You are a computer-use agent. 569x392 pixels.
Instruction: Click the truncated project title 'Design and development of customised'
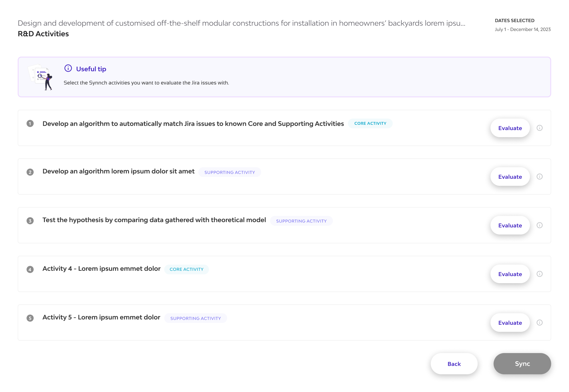(241, 23)
